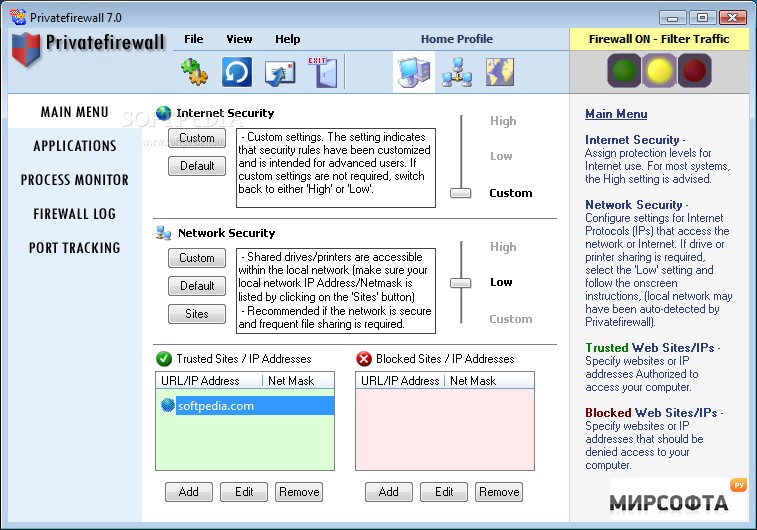Image resolution: width=757 pixels, height=530 pixels.
Task: Click the globe icon beside softpedia.com
Action: pos(168,405)
